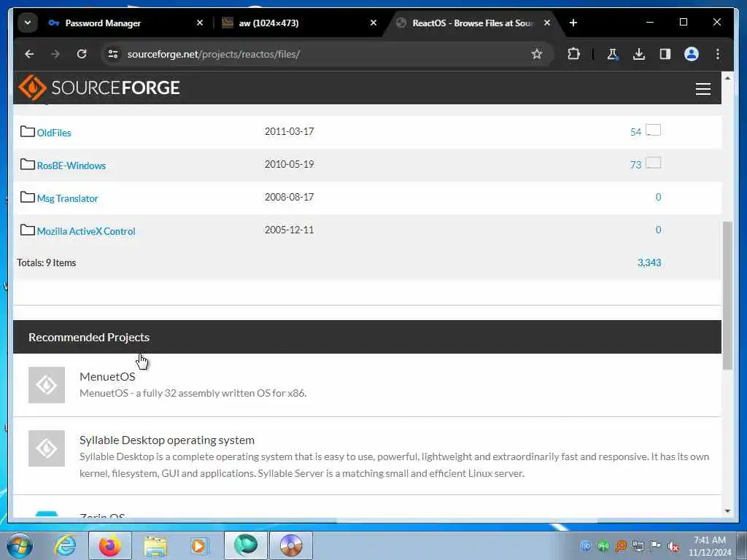Open the SourceForge hamburger menu
Image resolution: width=747 pixels, height=560 pixels.
[703, 89]
